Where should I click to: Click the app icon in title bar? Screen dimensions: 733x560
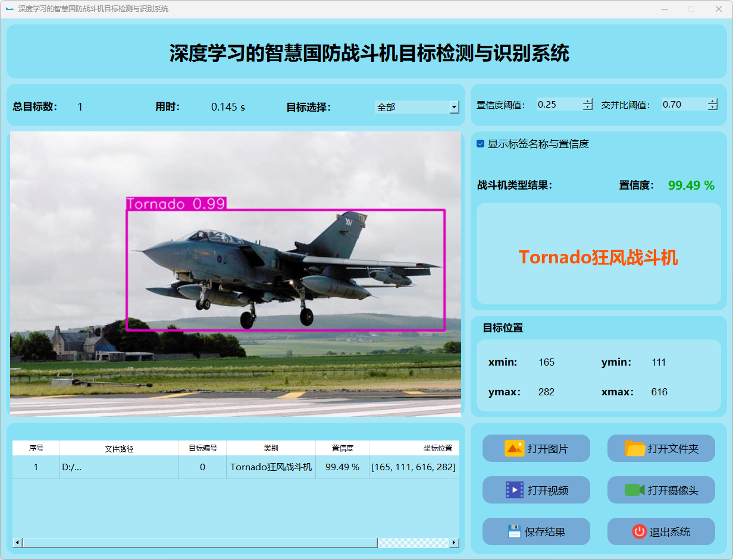tap(10, 9)
